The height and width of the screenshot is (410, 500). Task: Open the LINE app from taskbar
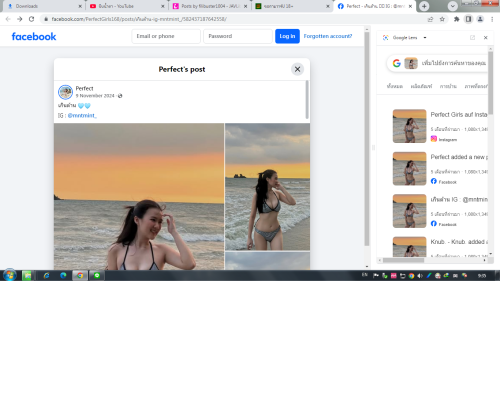[x=97, y=275]
